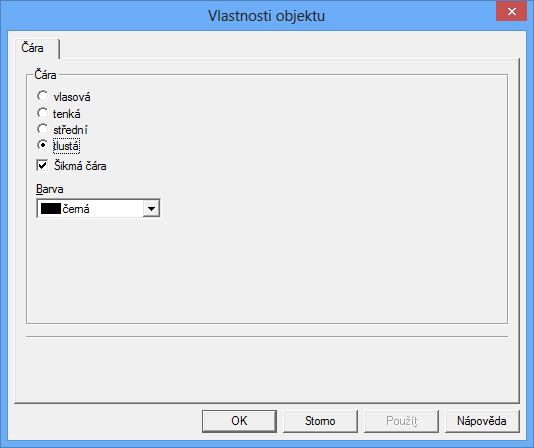534x448 pixels.
Task: Toggle the Šikmá čára checkbox
Action: coord(42,166)
